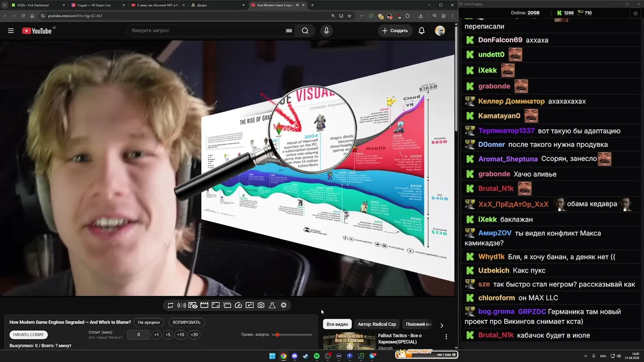
Task: Open the YouTube hamburger guide menu
Action: pyautogui.click(x=11, y=31)
